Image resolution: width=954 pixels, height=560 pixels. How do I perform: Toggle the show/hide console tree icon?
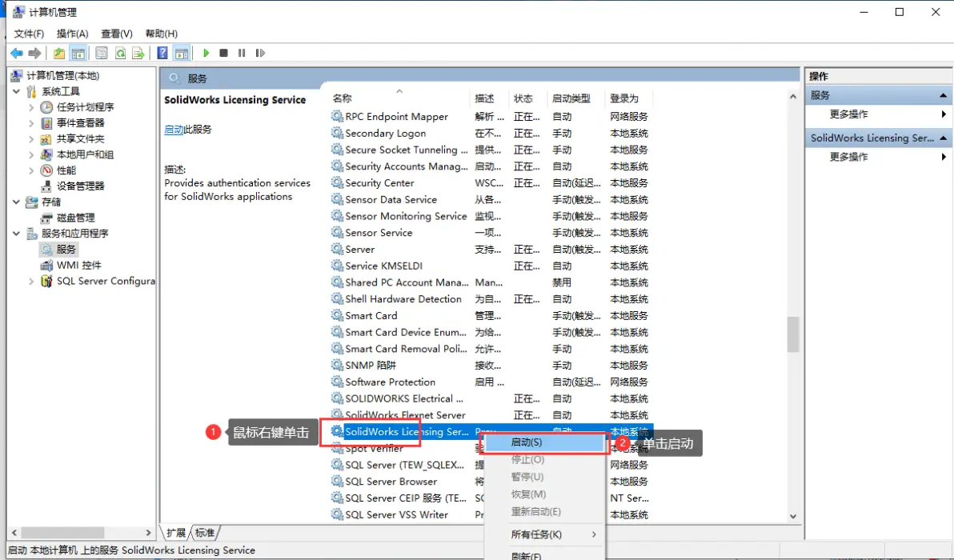78,54
